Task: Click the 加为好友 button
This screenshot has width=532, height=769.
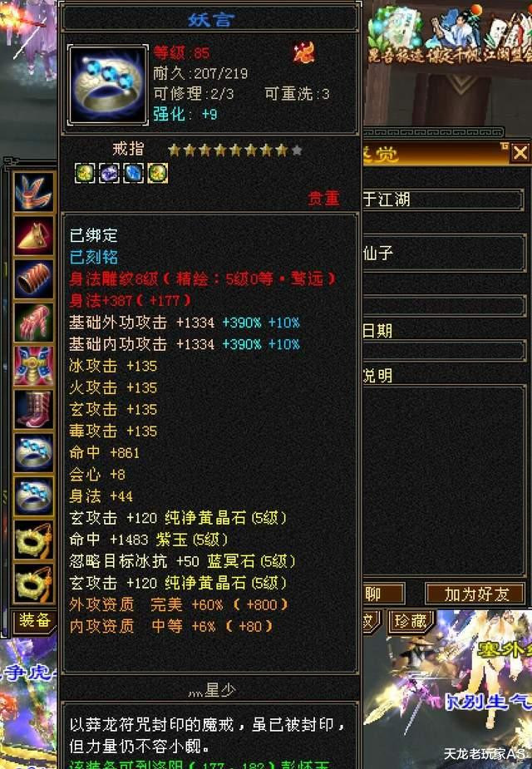Action: pyautogui.click(x=475, y=594)
